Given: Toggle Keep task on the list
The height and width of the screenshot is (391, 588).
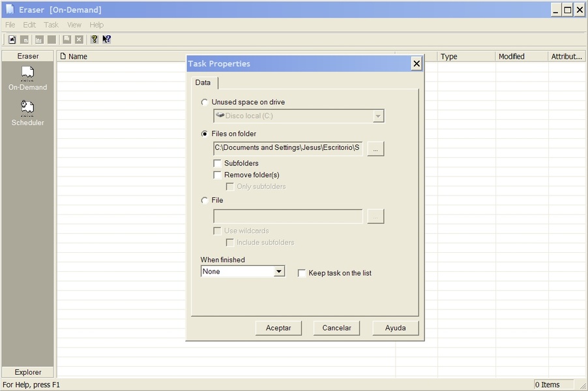Looking at the screenshot, I should tap(302, 273).
